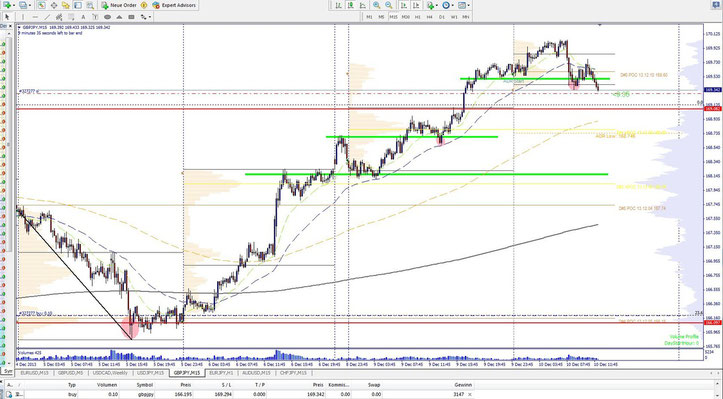This screenshot has width=723, height=399.
Task: Switch to the USDCAD,Weekly chart tab
Action: click(x=110, y=373)
